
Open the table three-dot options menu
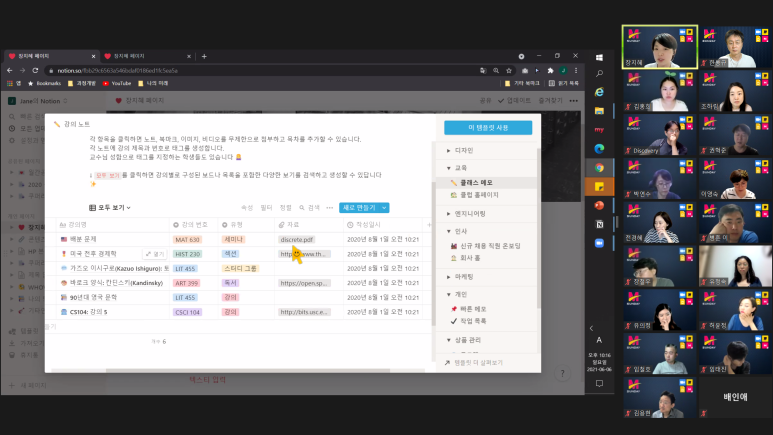coord(330,208)
